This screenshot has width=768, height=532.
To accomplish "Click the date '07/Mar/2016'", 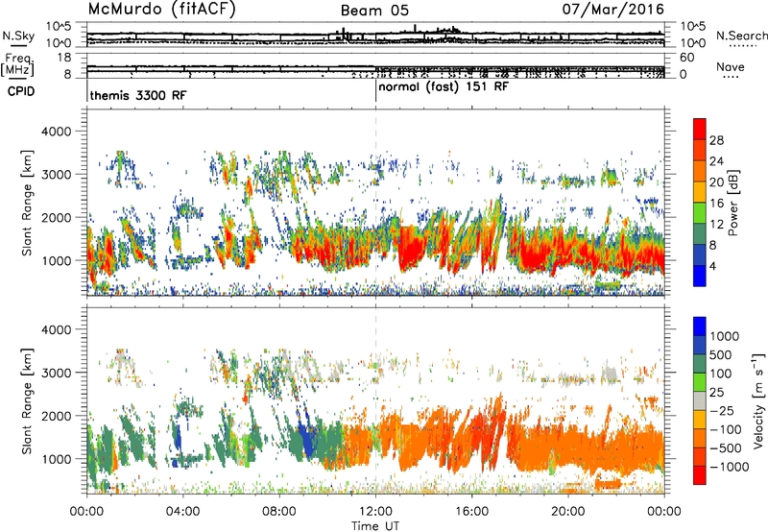I will (612, 9).
